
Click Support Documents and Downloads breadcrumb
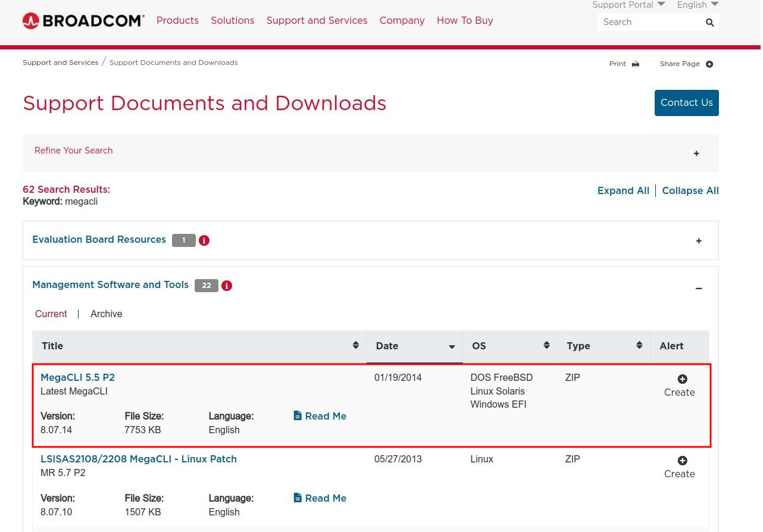[173, 62]
